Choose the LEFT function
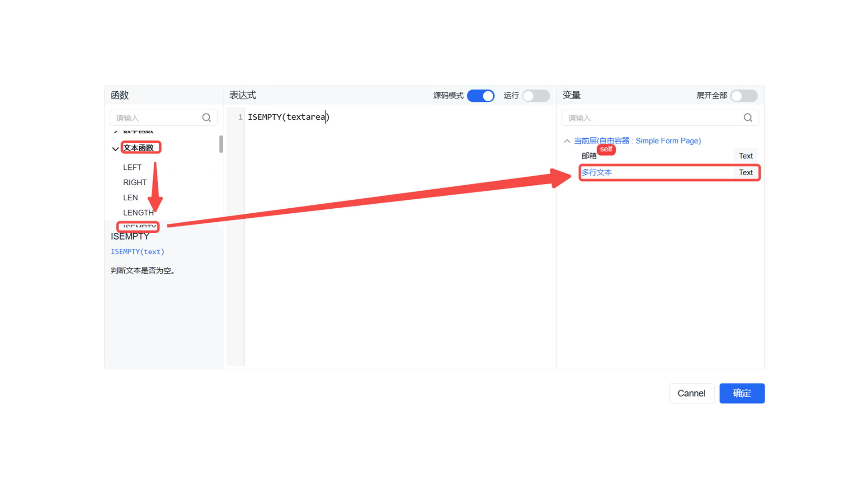 [132, 167]
